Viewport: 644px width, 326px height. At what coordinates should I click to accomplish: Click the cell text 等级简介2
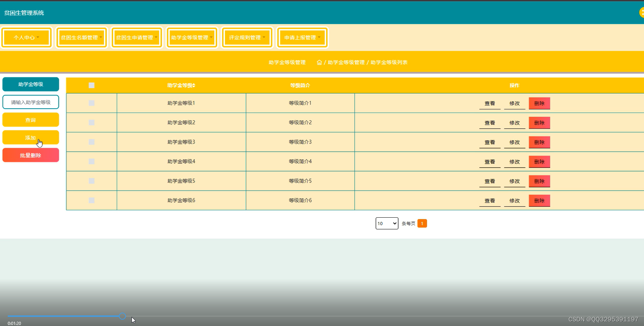click(300, 122)
